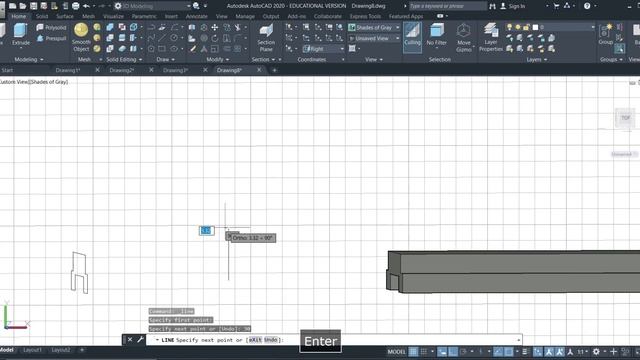
Task: Click the Undo arrow icon
Action: pyautogui.click(x=86, y=6)
